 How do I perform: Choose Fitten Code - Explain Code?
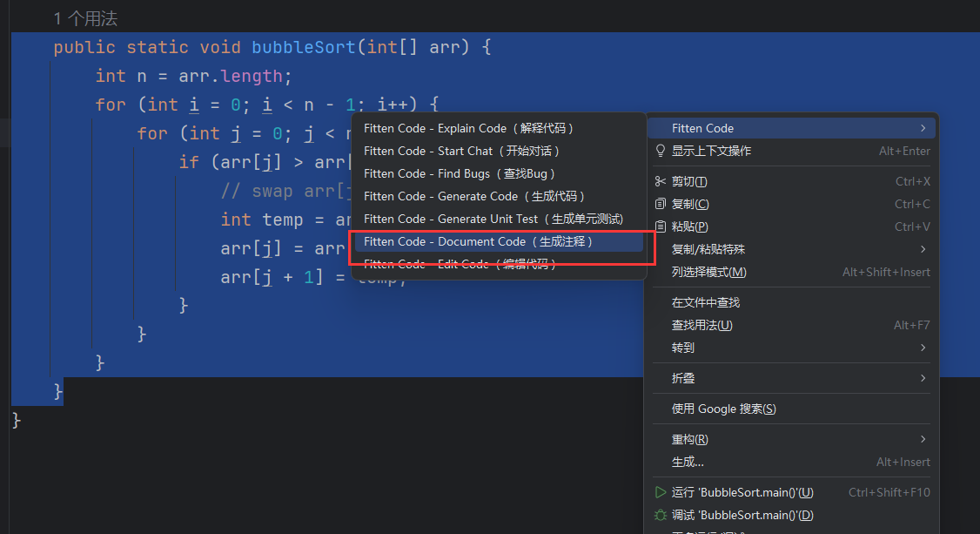tap(499, 128)
